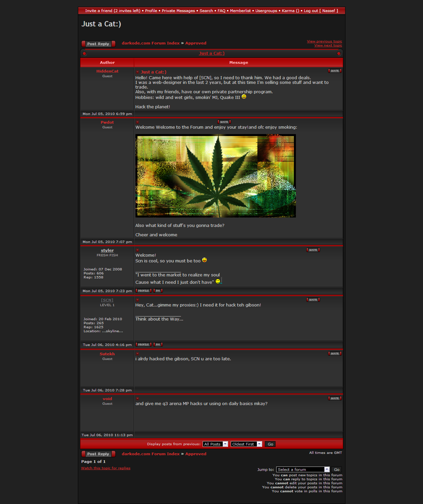
Task: Send PM to [SCN]
Action: [x=158, y=345]
